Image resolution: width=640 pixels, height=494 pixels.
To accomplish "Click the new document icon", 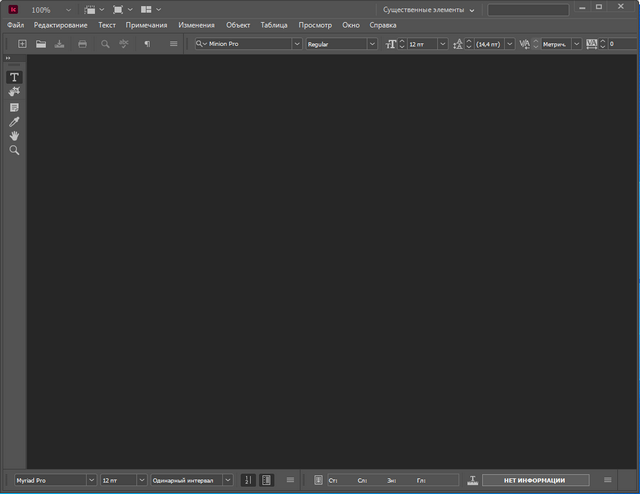I will point(22,44).
